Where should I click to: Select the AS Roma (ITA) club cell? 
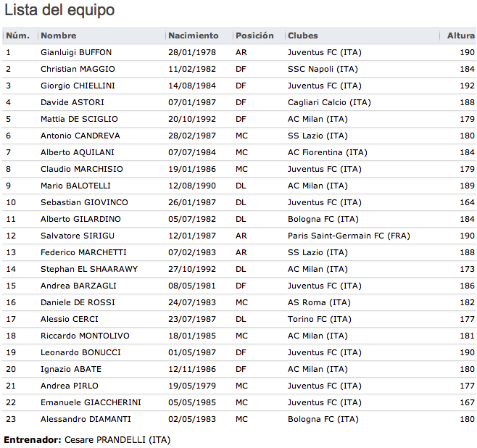[319, 302]
